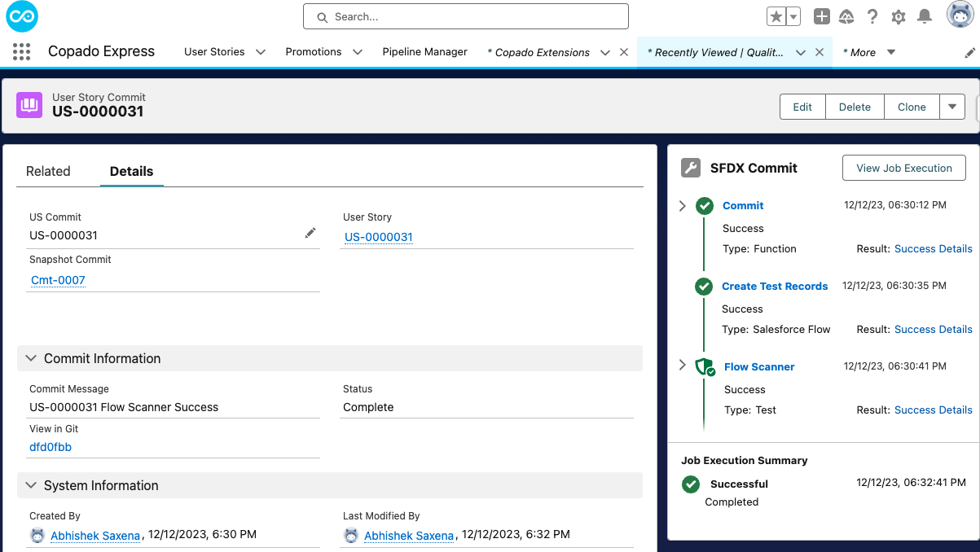Collapse the System Information section
Screen dimensions: 980x552
tap(31, 485)
